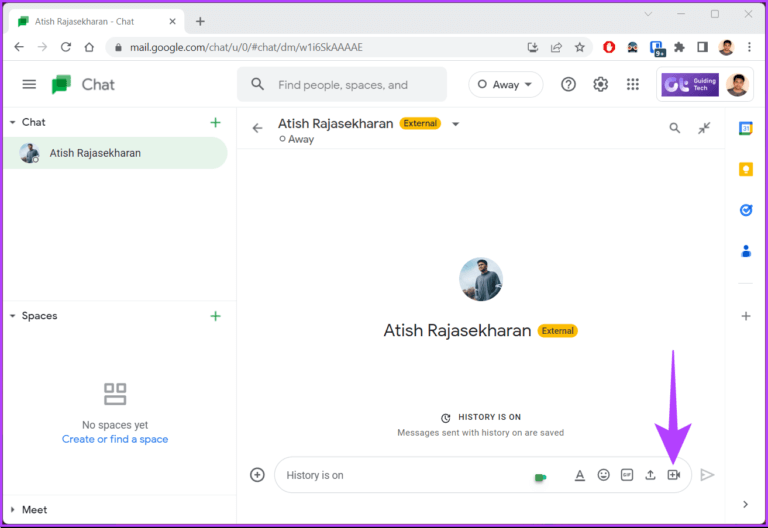Start a new chat with the plus icon
This screenshot has width=768, height=528.
click(216, 122)
